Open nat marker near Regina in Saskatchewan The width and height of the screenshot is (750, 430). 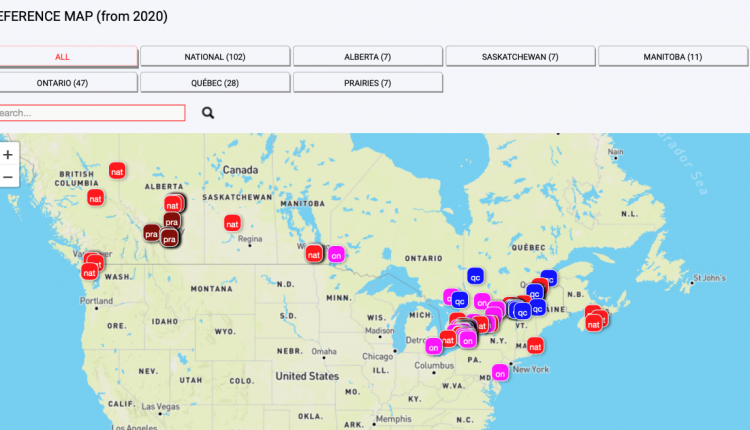[x=232, y=223]
